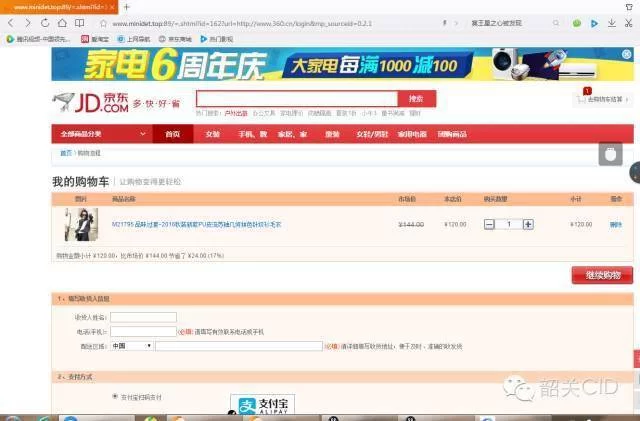Open the 中国 region dropdown
Screen dimensions: 640x421
click(x=131, y=346)
